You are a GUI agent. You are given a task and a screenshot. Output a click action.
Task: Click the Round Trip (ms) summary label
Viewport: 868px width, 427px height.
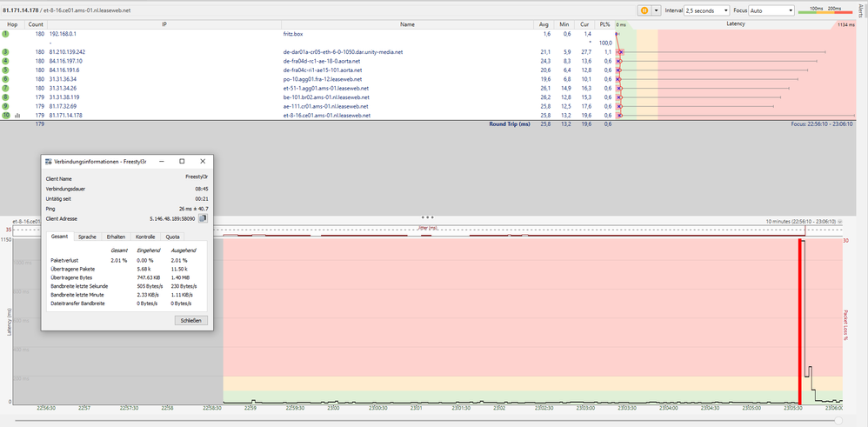510,124
